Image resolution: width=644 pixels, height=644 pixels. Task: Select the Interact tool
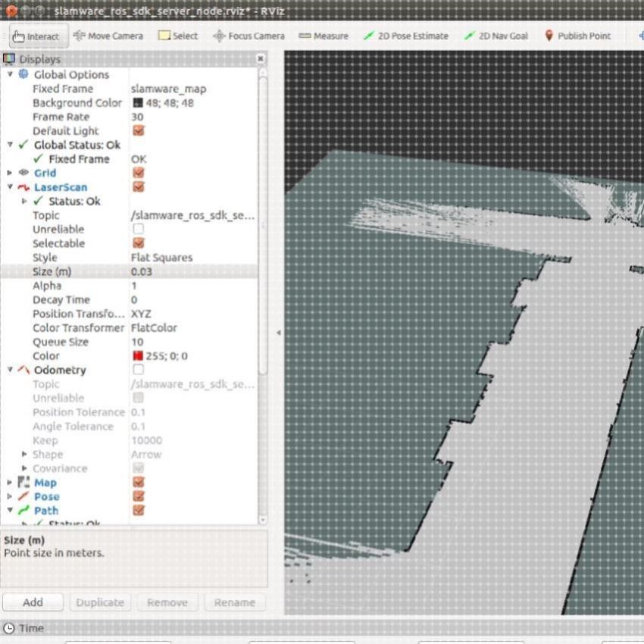point(39,36)
